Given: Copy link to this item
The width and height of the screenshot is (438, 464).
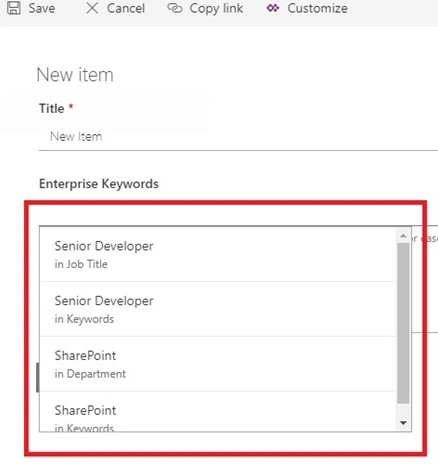Looking at the screenshot, I should 205,8.
